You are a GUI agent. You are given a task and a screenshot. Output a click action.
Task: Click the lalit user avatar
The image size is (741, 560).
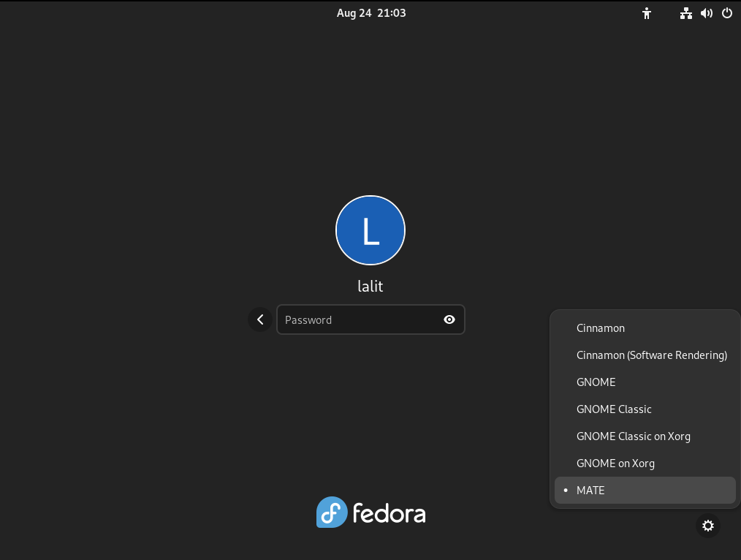[370, 230]
